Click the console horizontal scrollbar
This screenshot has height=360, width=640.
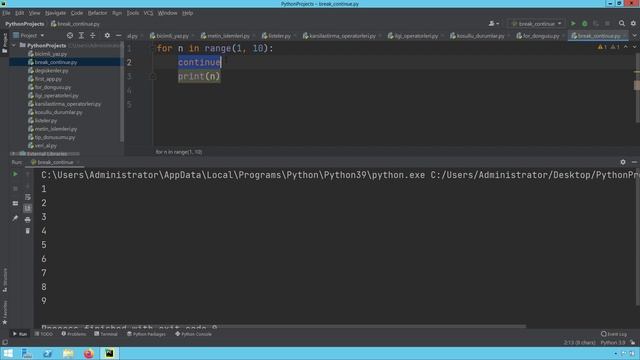284,327
